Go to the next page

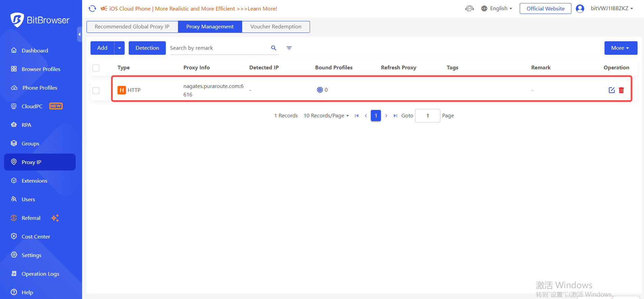click(386, 116)
